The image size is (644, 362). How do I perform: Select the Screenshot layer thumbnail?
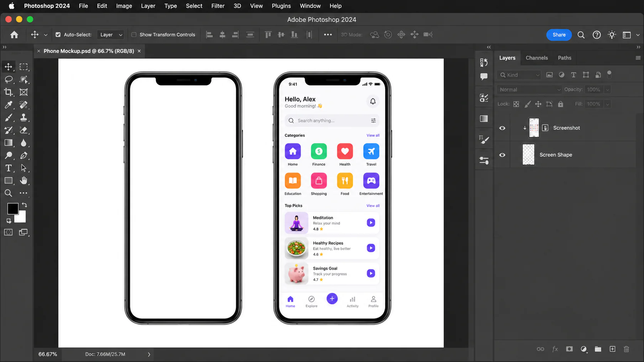pos(534,128)
